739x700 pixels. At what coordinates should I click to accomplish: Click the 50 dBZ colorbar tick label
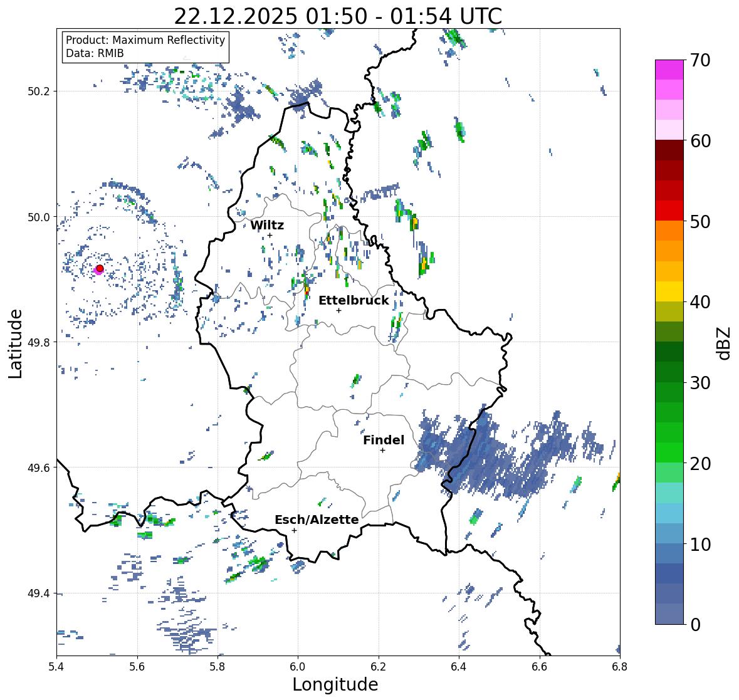[x=700, y=221]
